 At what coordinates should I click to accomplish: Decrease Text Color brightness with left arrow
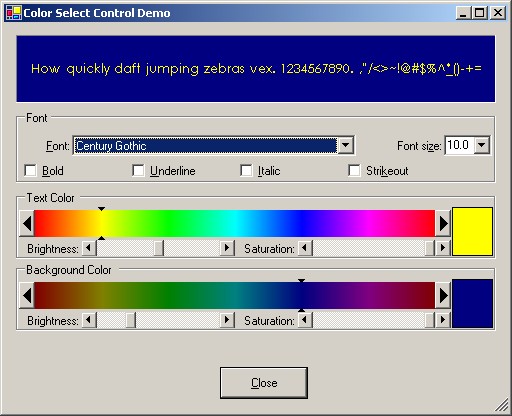tap(89, 248)
